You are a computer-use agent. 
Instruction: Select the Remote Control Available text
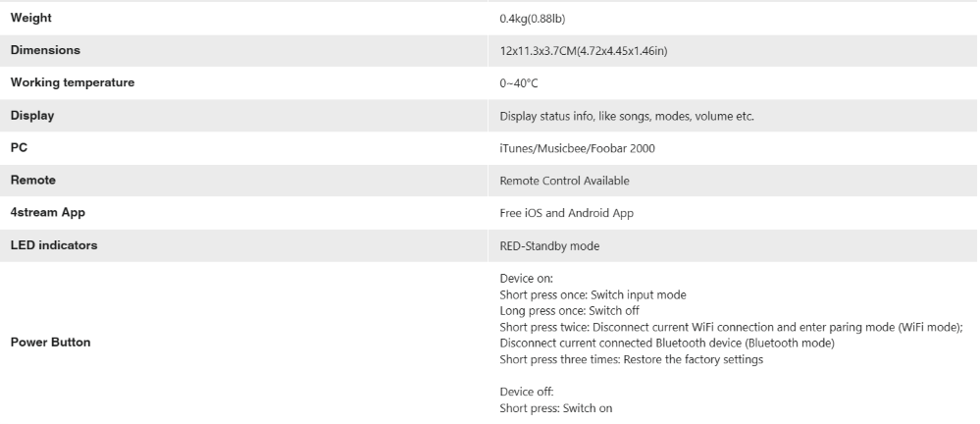tap(564, 181)
